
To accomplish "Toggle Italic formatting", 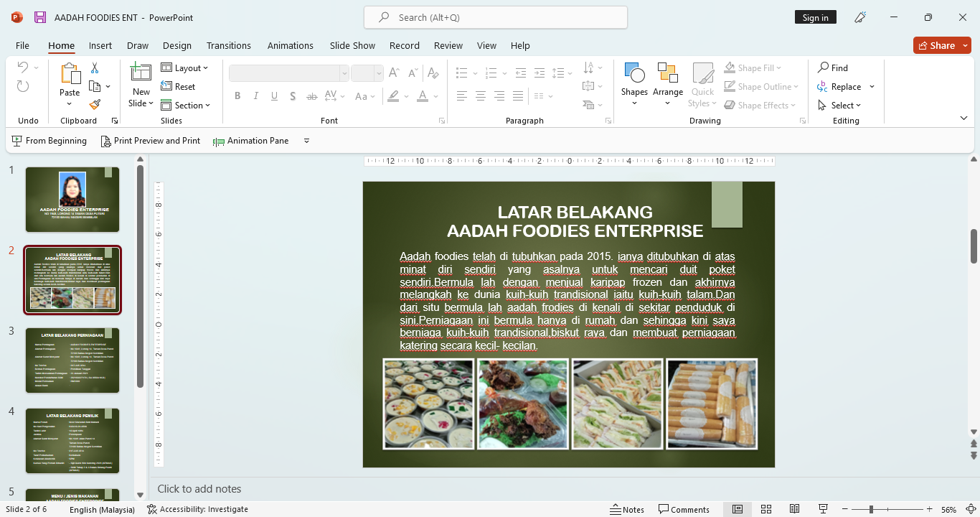I will click(x=256, y=96).
